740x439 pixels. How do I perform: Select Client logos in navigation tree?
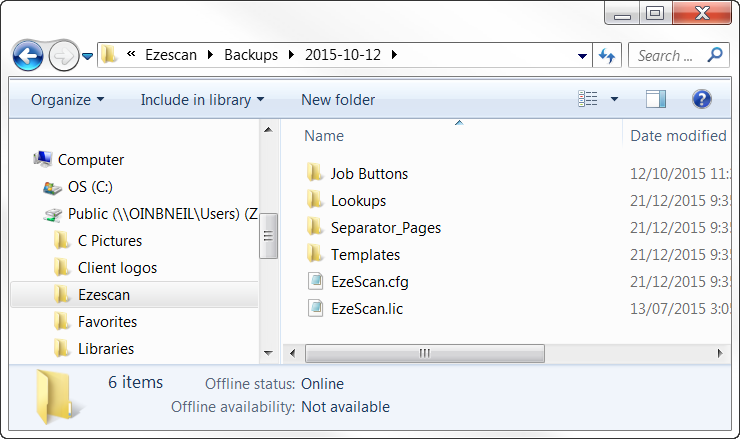tap(117, 268)
